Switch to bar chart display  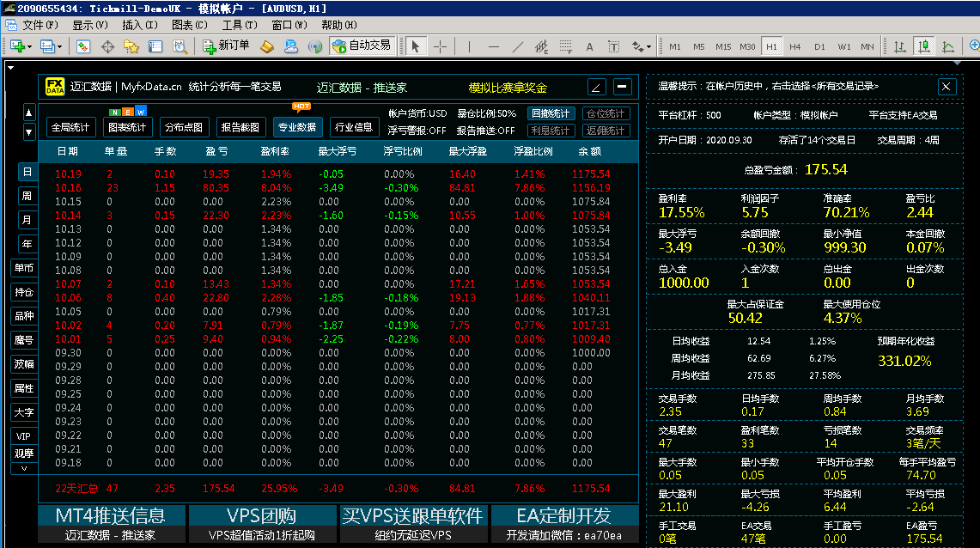899,46
